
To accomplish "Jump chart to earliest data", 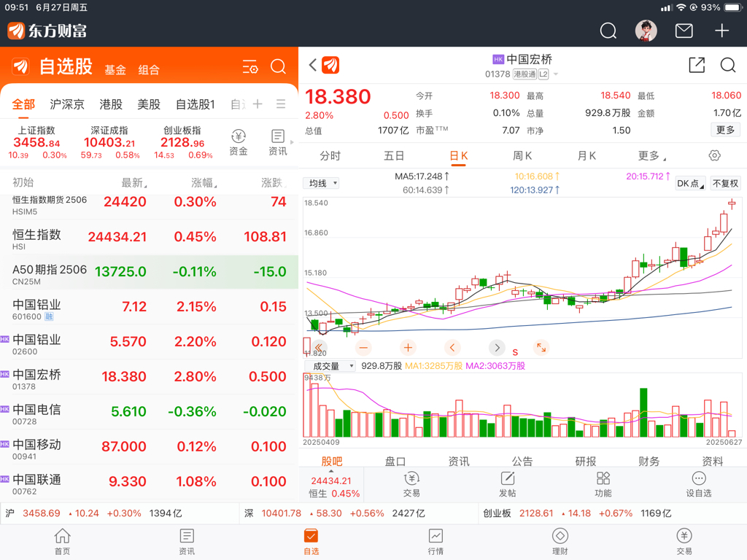I will coord(319,348).
